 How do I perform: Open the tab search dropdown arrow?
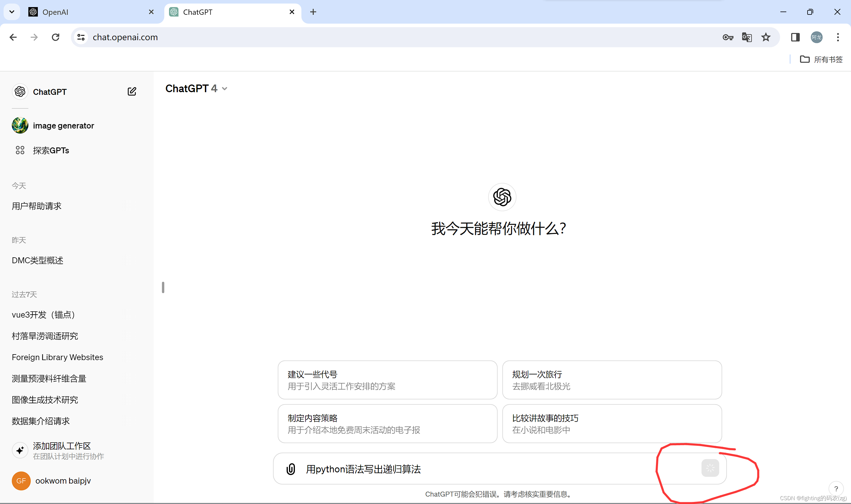coord(12,12)
